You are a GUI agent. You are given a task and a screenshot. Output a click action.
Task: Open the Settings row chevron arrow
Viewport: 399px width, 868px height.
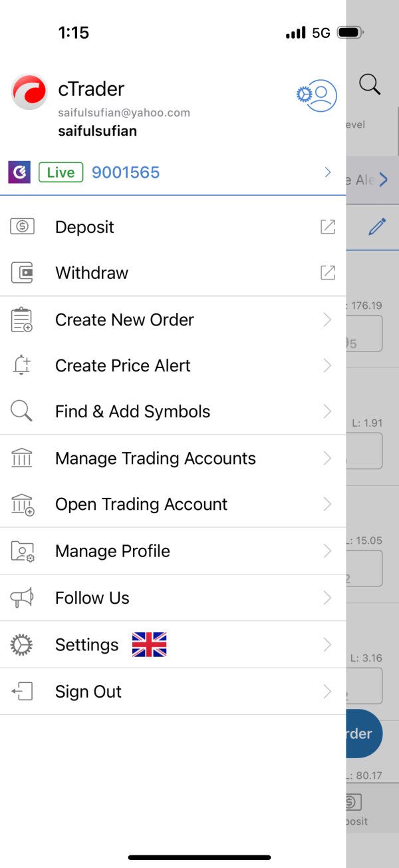click(327, 644)
